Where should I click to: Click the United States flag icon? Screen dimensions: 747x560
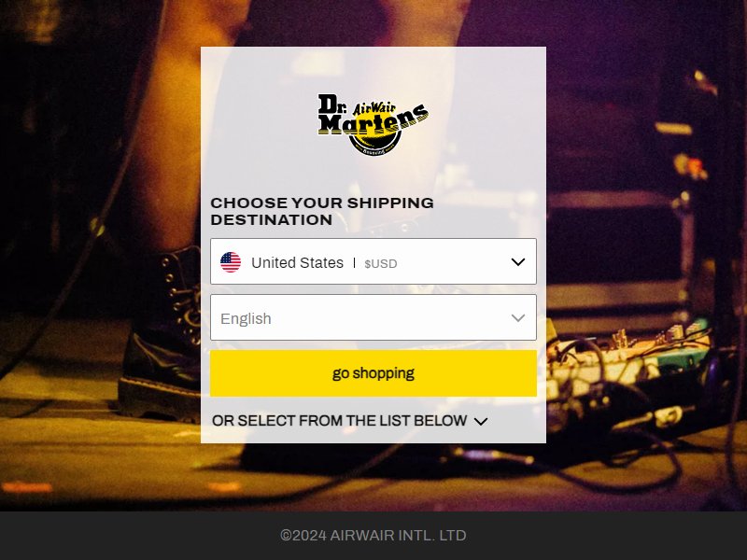point(231,262)
